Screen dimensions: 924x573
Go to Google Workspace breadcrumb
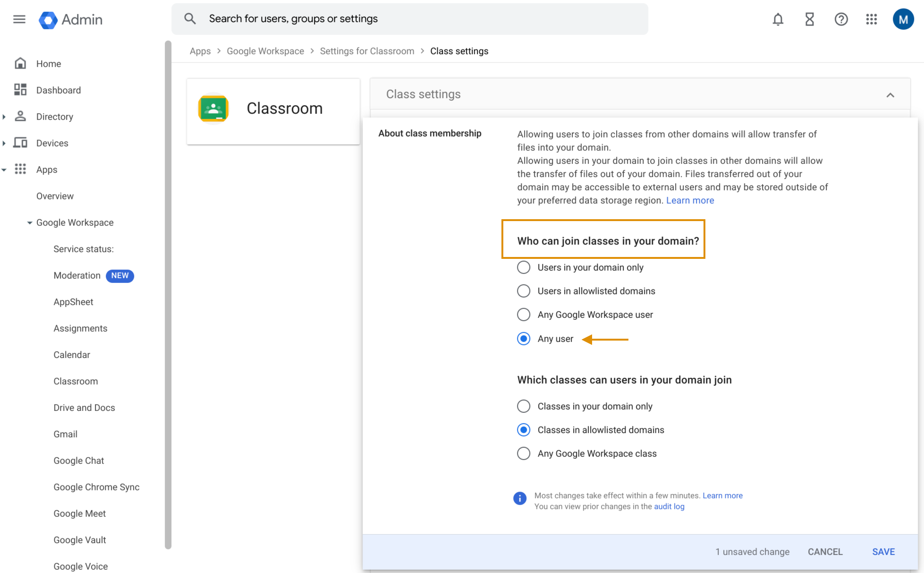click(x=265, y=51)
